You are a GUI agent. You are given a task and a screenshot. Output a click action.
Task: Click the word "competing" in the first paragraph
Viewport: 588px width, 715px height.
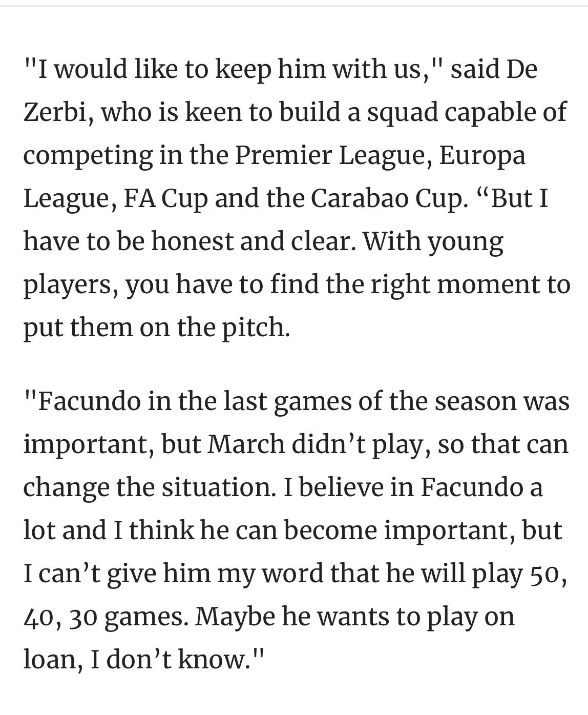[x=88, y=156]
